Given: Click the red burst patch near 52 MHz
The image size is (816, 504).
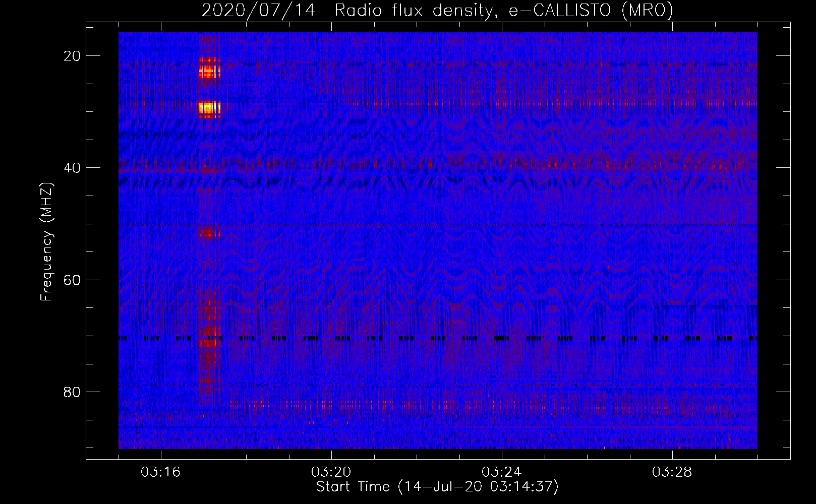Looking at the screenshot, I should click(210, 232).
